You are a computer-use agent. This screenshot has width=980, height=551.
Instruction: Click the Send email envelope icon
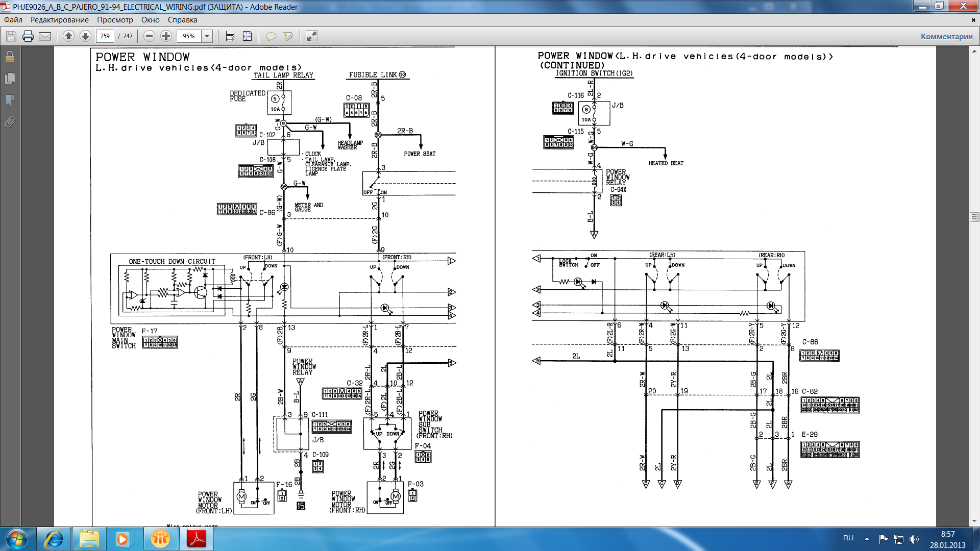[x=45, y=36]
